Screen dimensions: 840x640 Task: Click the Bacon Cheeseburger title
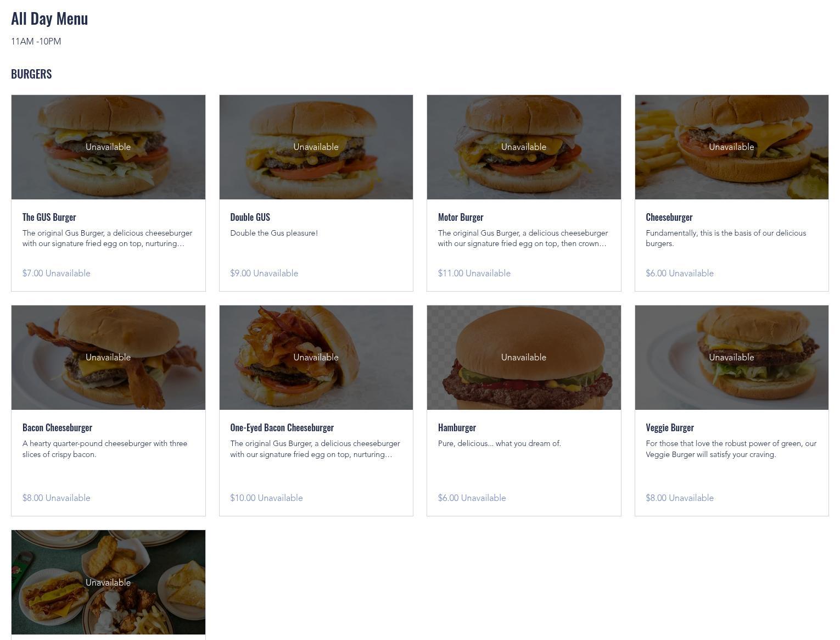tap(57, 427)
